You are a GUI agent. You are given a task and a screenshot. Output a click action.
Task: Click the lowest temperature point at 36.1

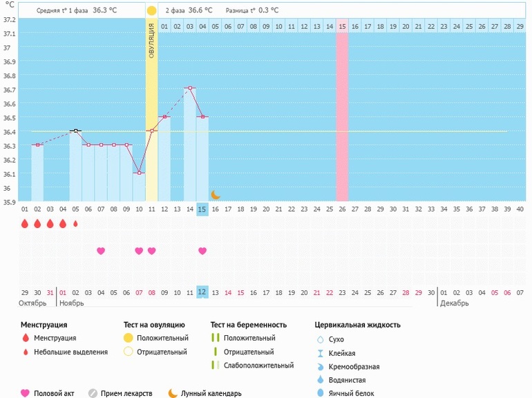pos(139,173)
